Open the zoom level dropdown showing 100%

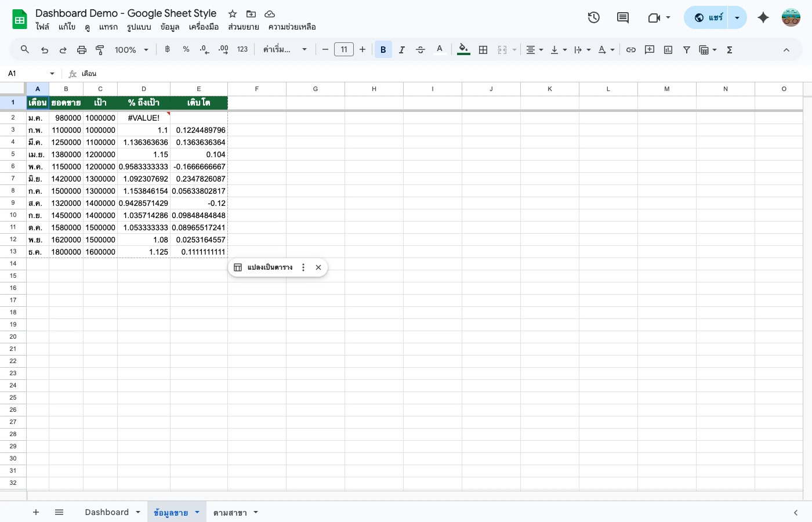point(130,49)
